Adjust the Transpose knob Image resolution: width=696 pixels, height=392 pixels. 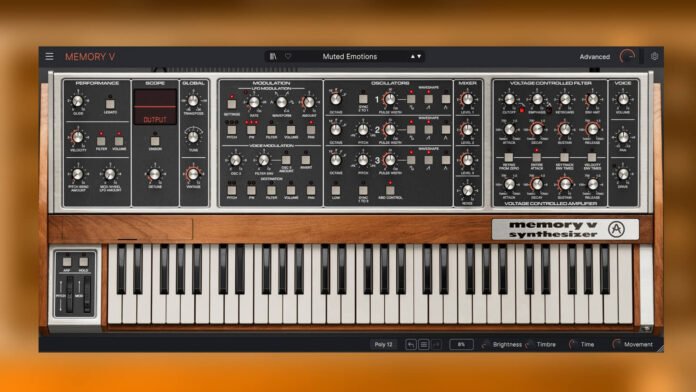[x=193, y=101]
